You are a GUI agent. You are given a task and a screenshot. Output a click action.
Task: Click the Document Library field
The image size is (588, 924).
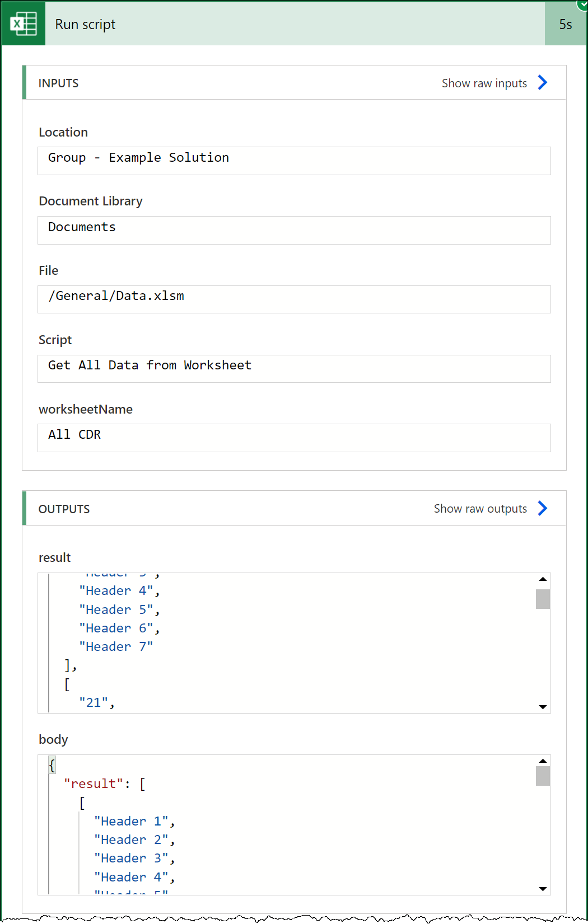[294, 230]
